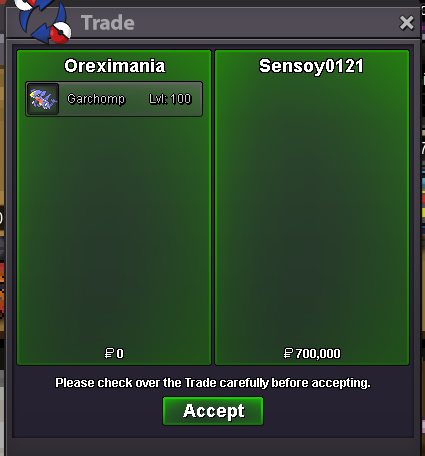Click the Trade title text
The height and width of the screenshot is (456, 425).
tap(108, 23)
